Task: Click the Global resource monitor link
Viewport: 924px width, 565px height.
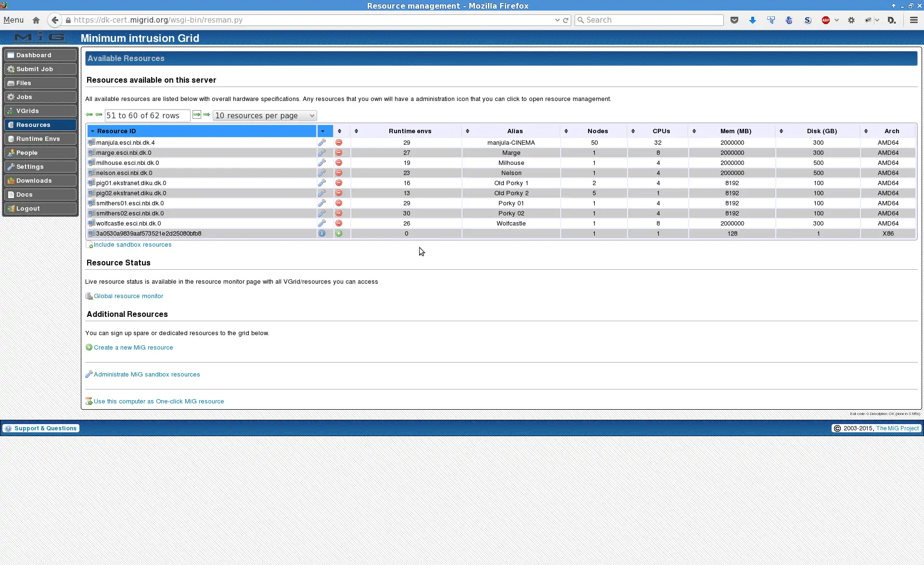Action: point(128,295)
